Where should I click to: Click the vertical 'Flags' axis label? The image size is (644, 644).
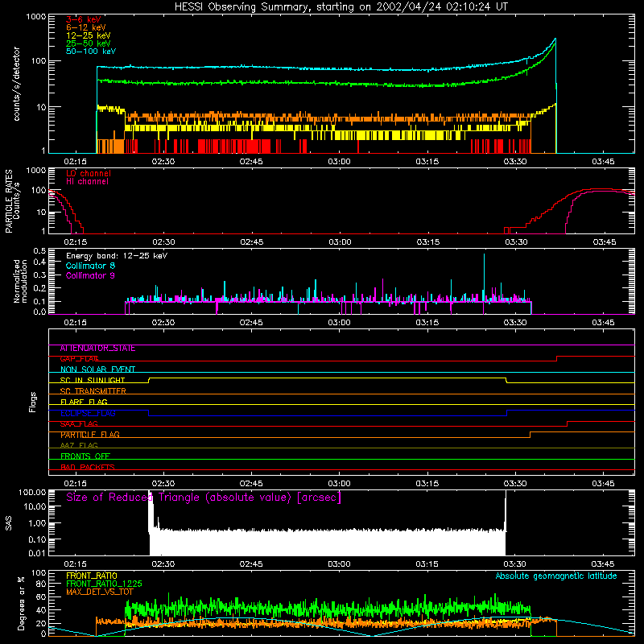tap(32, 402)
